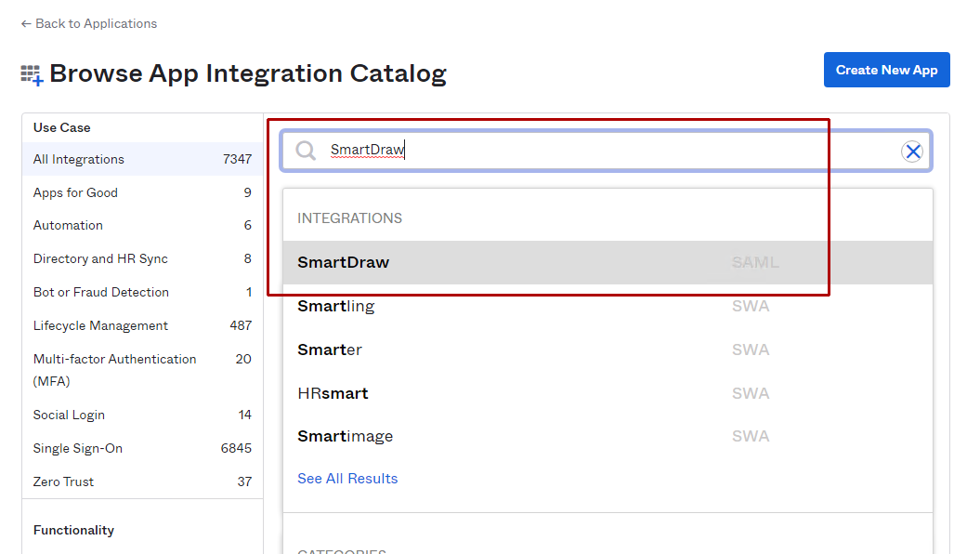Pick HRsmart from the suggestions
The width and height of the screenshot is (980, 554).
pyautogui.click(x=333, y=393)
